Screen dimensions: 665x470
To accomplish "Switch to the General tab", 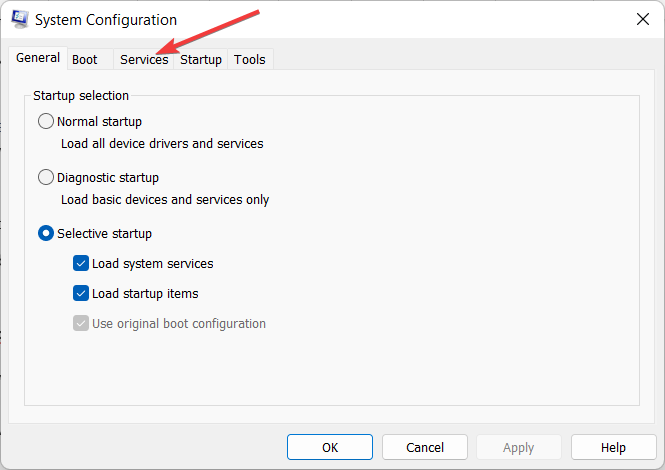I will [x=38, y=58].
